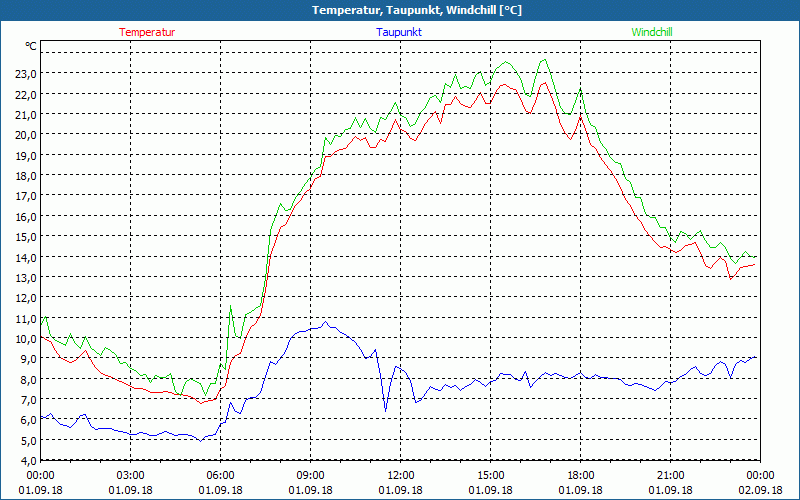Click the '19,0' y-axis value
The height and width of the screenshot is (500, 800).
pyautogui.click(x=27, y=155)
